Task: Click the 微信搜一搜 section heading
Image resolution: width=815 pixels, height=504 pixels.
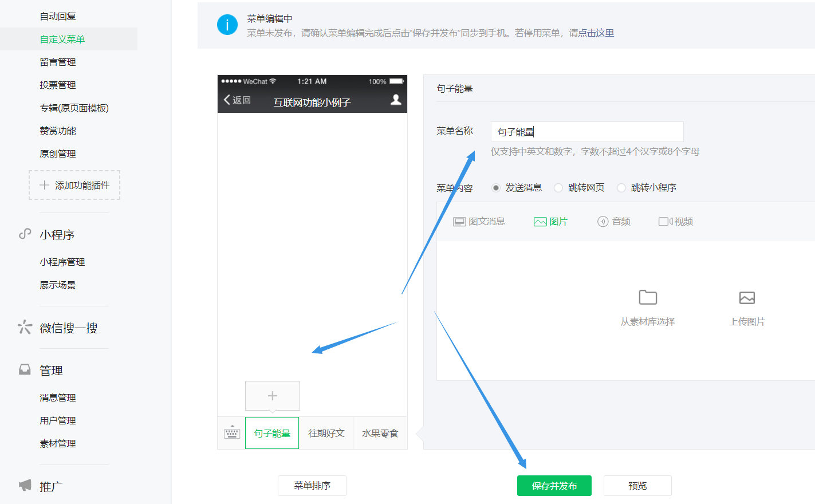Action: click(x=69, y=328)
